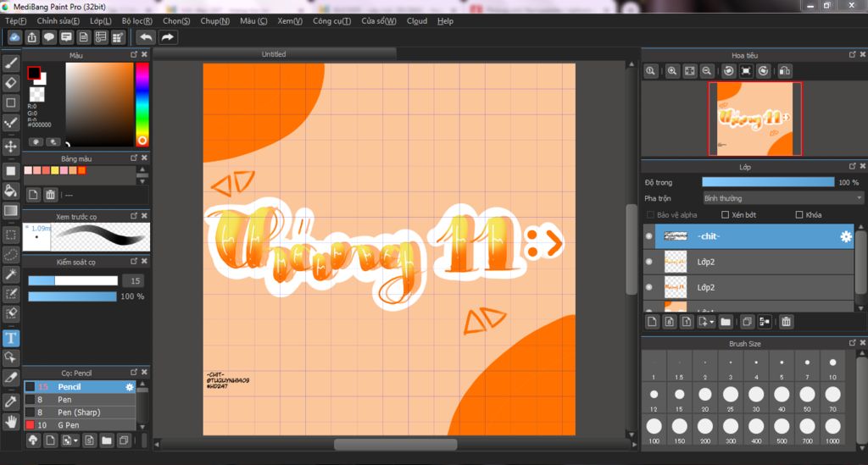Select the Brush tool in left toolbar
Viewport: 868px width, 465px height.
11,63
